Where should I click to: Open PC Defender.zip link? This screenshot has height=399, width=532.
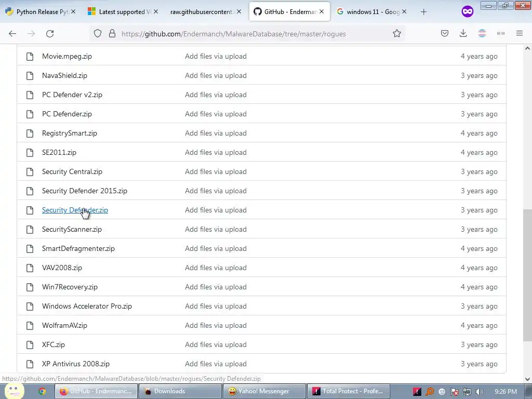tap(67, 114)
